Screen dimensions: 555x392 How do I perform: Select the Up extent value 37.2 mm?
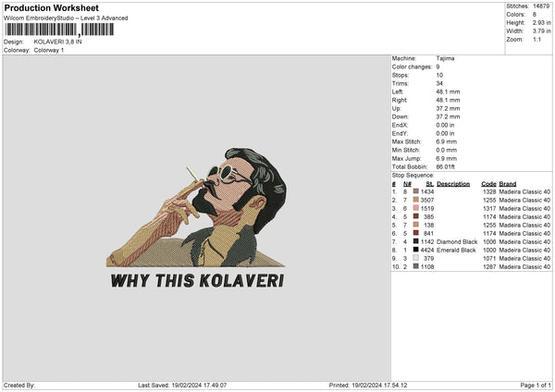(x=448, y=108)
